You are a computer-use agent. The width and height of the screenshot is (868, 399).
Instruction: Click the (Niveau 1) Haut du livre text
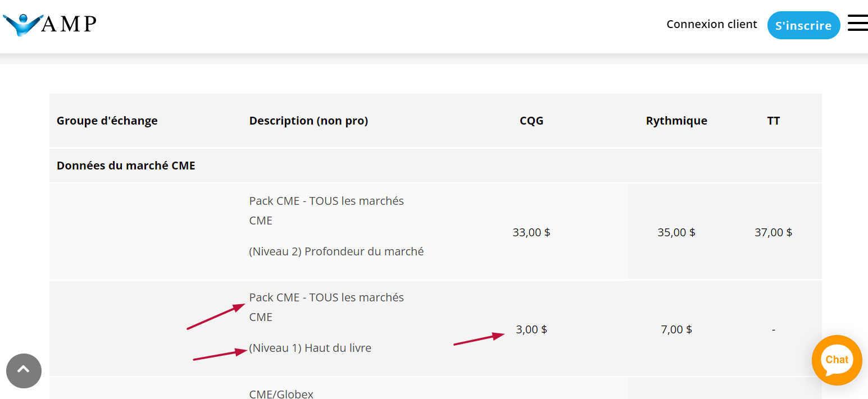310,348
